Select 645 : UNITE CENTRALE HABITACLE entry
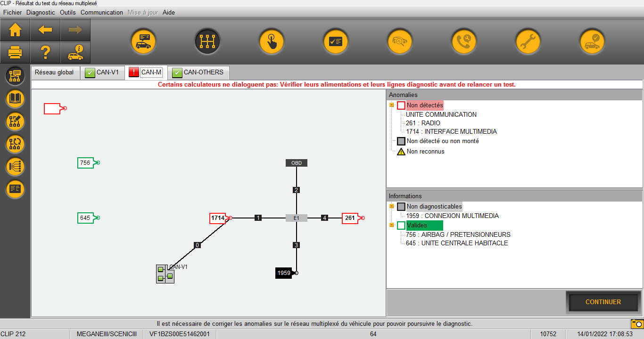Screen dimensions: 644x339 pos(457,243)
